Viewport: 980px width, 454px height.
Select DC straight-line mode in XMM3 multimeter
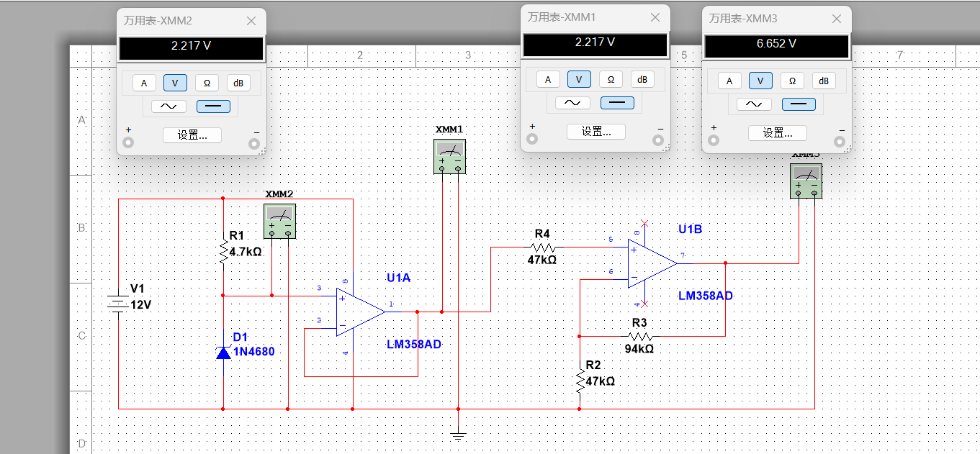798,104
